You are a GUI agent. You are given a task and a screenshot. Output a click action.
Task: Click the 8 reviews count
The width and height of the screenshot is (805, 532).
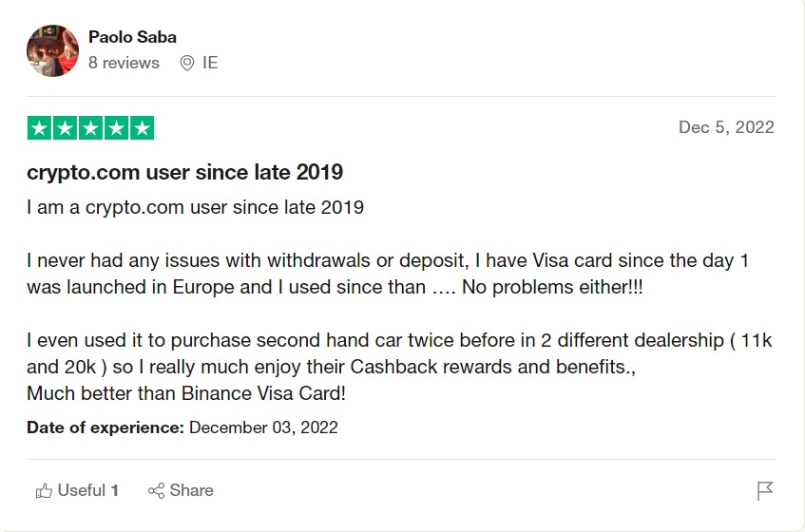(x=124, y=63)
